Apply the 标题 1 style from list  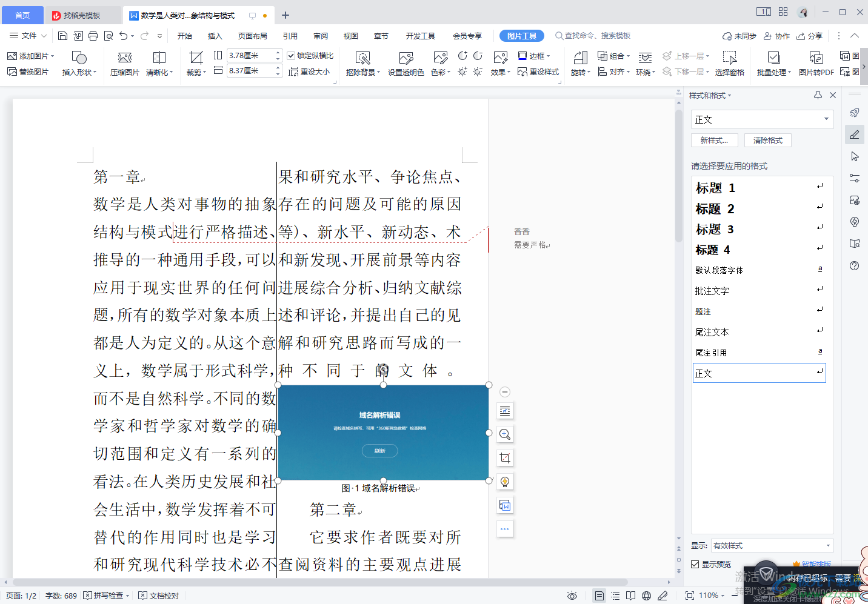[759, 188]
